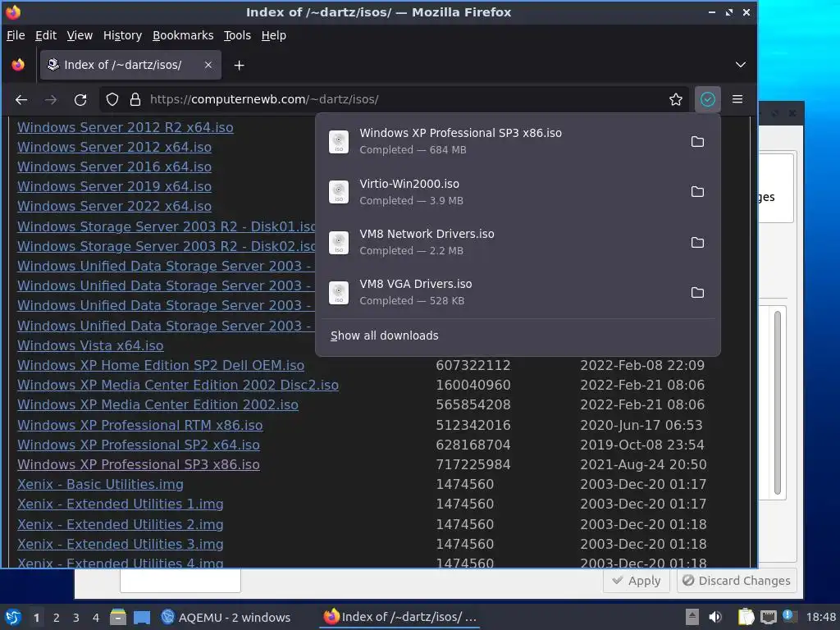Click the VM8 VGA Drivers.iso file icon
The width and height of the screenshot is (840, 630).
[x=339, y=293]
